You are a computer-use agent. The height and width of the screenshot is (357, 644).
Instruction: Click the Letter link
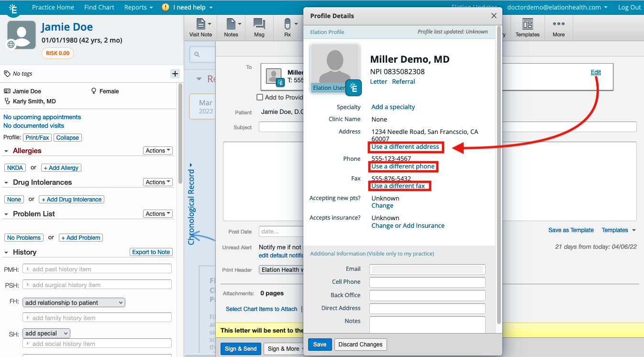tap(378, 82)
